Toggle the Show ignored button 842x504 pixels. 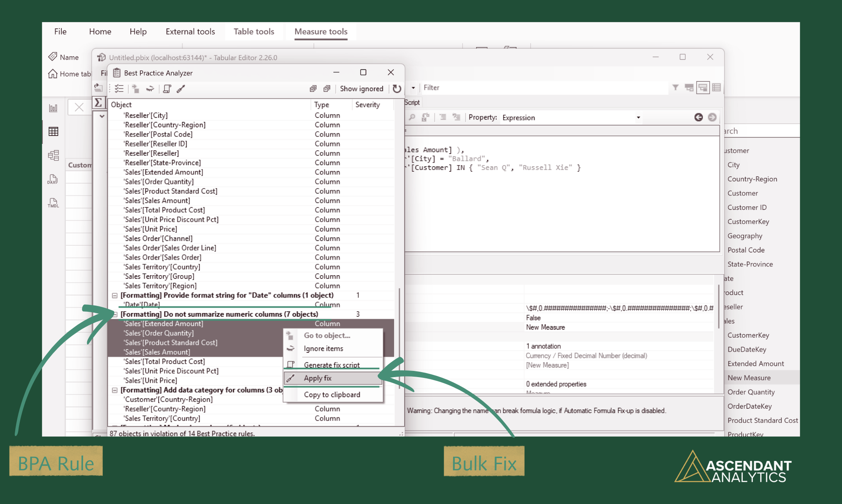click(361, 88)
